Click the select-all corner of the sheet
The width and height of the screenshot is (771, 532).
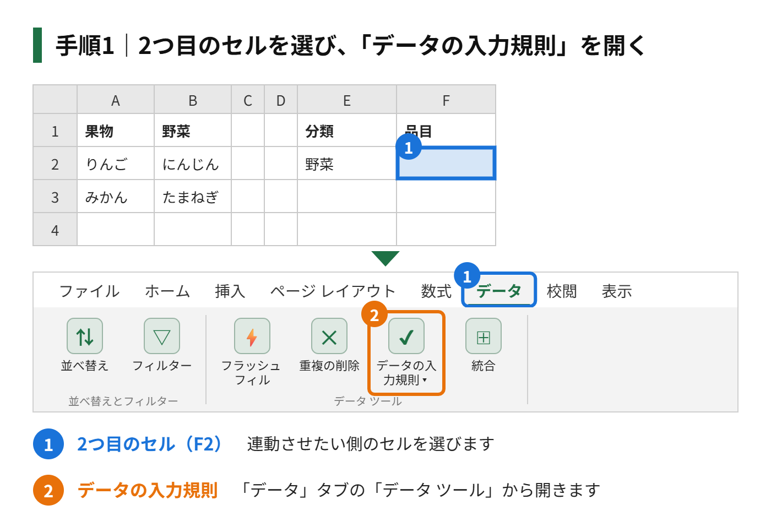(x=55, y=100)
